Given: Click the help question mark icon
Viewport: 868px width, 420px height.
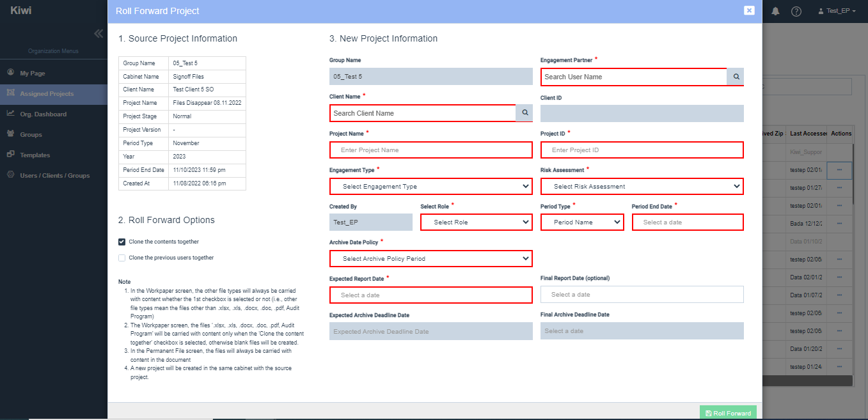Looking at the screenshot, I should coord(796,11).
